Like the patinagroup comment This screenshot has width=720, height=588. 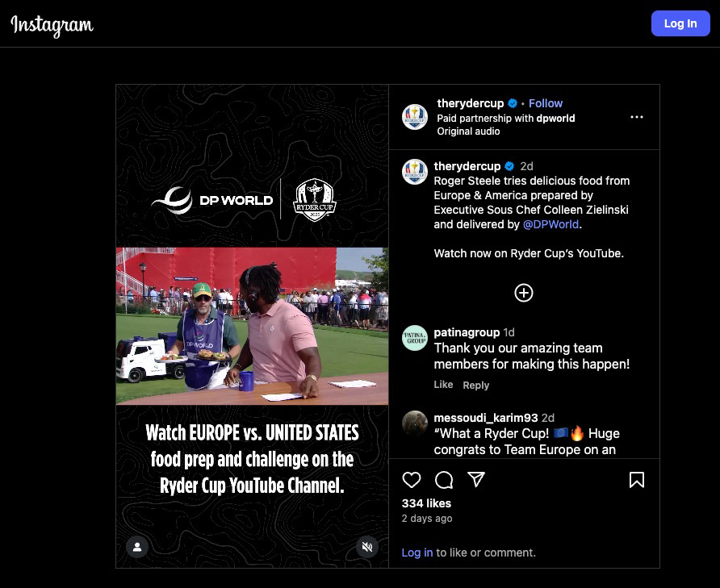[443, 385]
